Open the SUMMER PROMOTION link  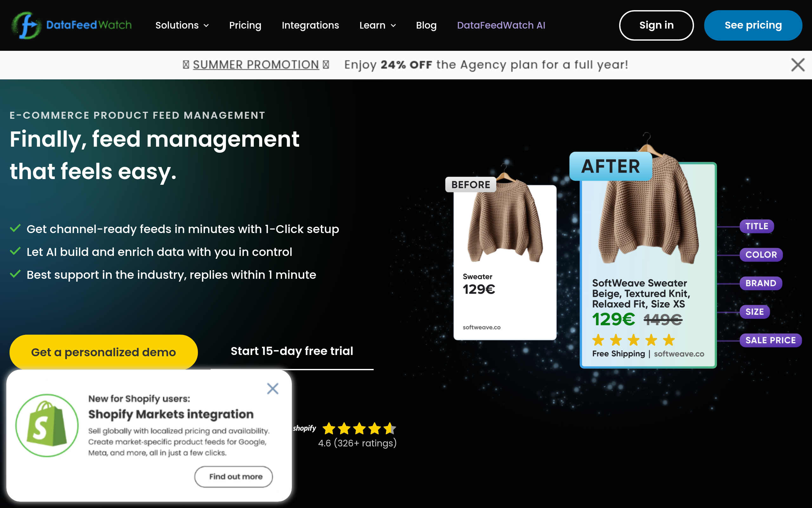coord(256,64)
